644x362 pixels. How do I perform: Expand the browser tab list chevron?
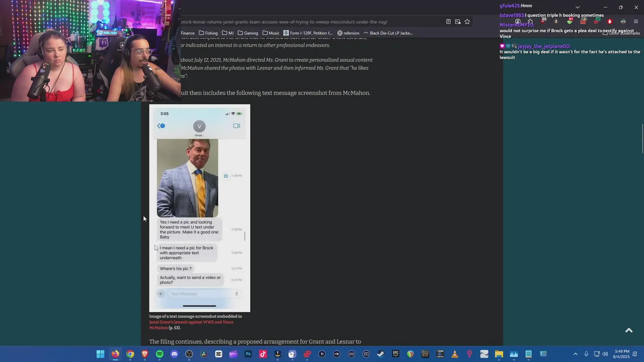point(578,7)
